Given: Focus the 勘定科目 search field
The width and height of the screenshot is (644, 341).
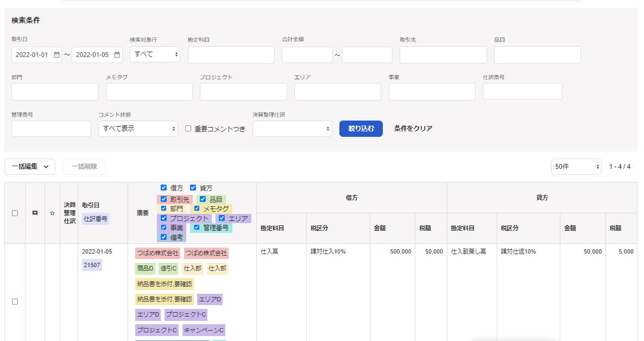Looking at the screenshot, I should point(231,55).
